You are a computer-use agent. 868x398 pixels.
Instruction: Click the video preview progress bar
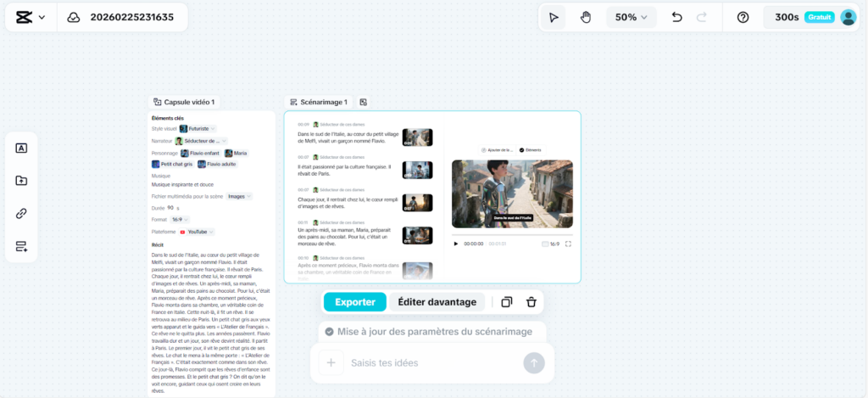[x=511, y=234]
